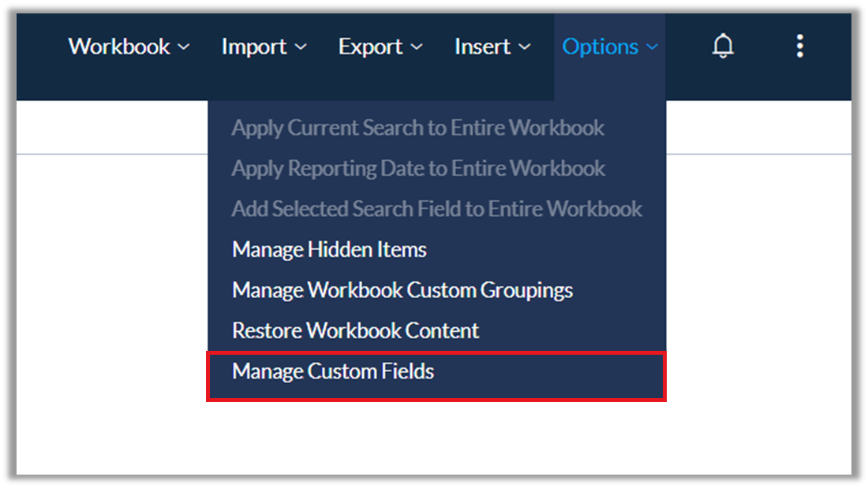
Task: Open the Workbook menu label
Action: click(x=119, y=47)
